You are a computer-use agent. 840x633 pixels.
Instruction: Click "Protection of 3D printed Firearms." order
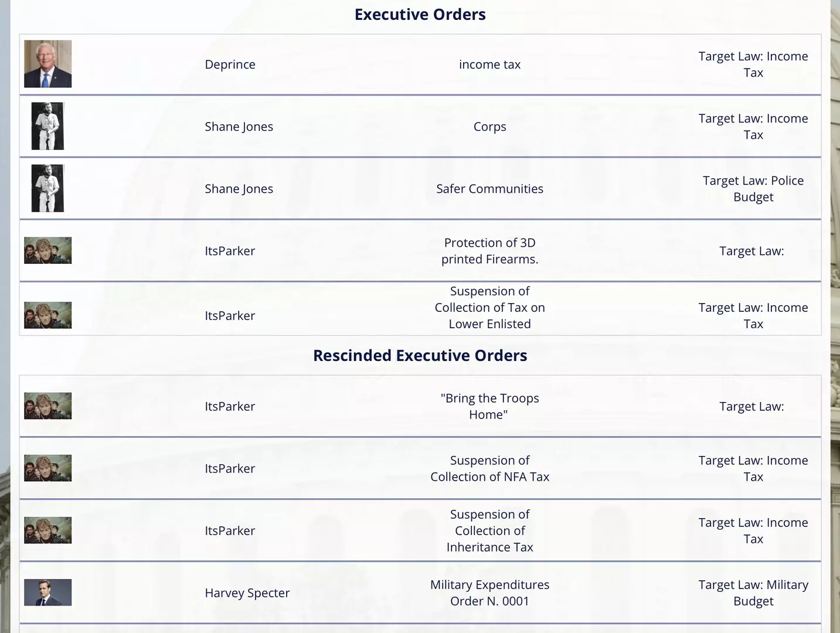point(489,251)
